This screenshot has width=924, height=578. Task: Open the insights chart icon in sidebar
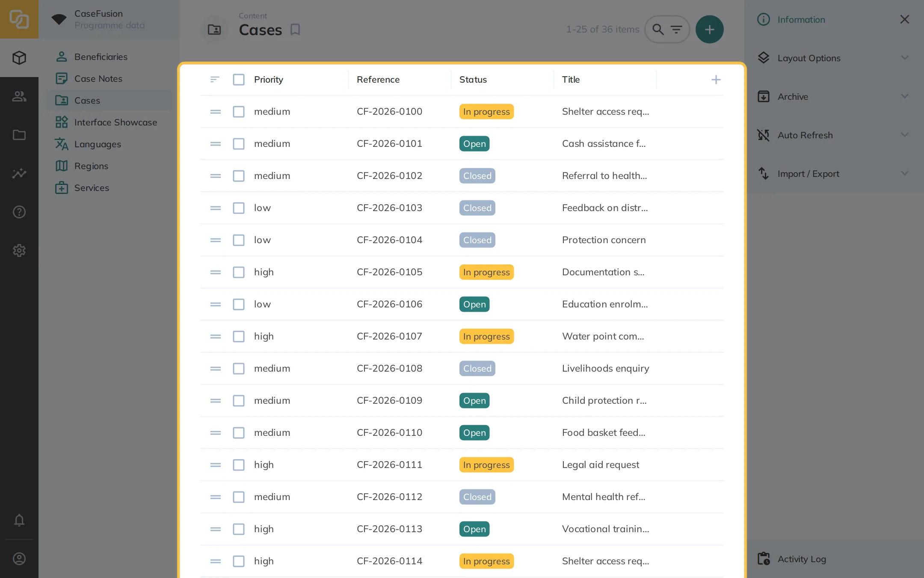[x=19, y=173]
